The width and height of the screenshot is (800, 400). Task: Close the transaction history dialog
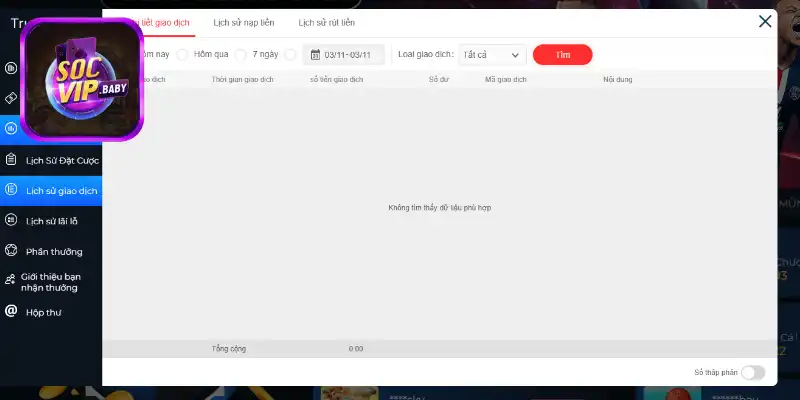765,21
